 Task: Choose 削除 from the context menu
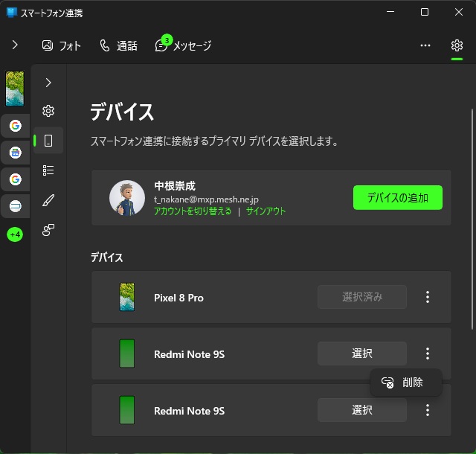(406, 383)
